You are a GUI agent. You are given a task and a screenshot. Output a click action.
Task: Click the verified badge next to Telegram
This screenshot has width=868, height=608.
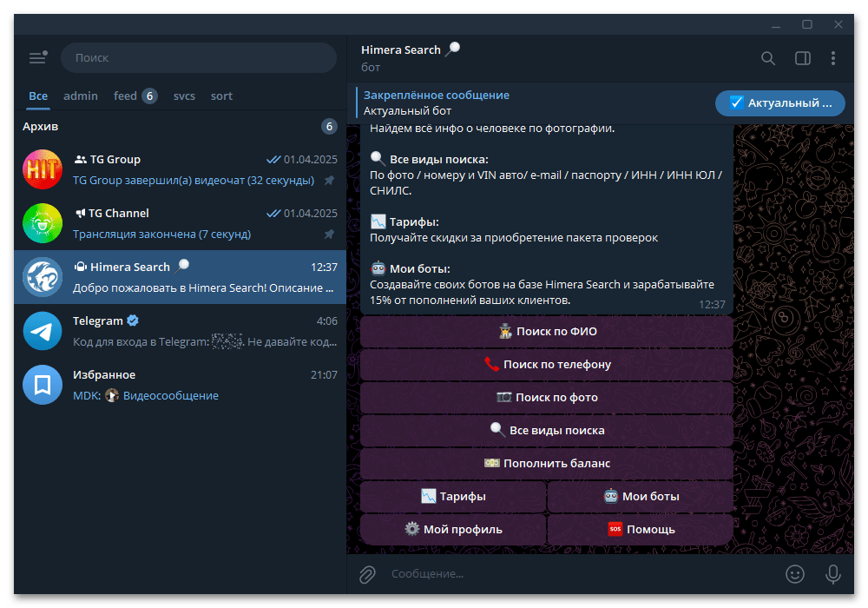tap(133, 321)
